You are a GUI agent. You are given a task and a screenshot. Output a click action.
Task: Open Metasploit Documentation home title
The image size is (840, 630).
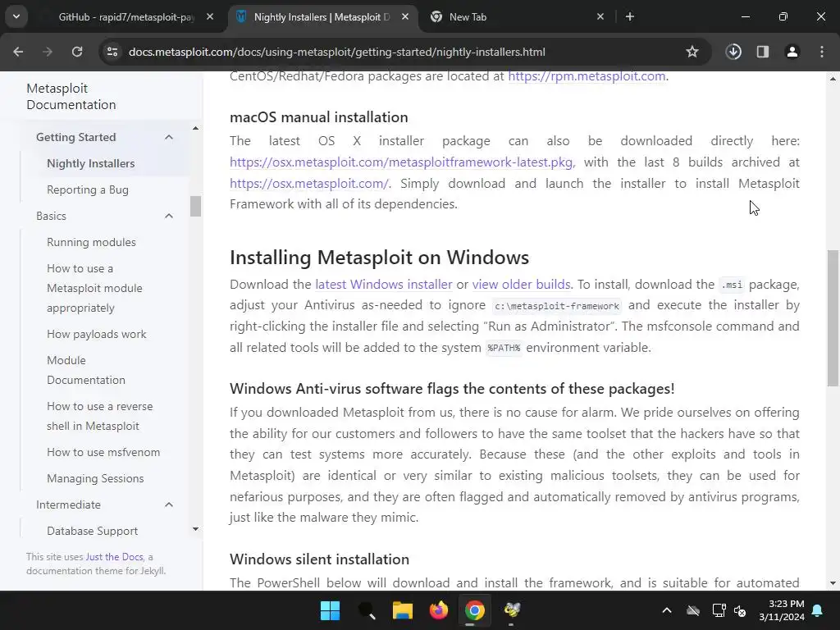(x=71, y=97)
